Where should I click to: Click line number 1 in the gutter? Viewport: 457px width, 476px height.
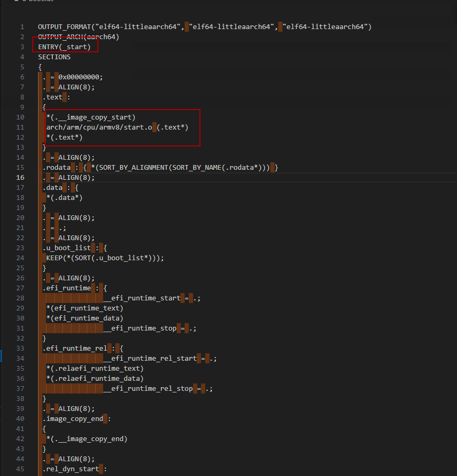(x=22, y=27)
